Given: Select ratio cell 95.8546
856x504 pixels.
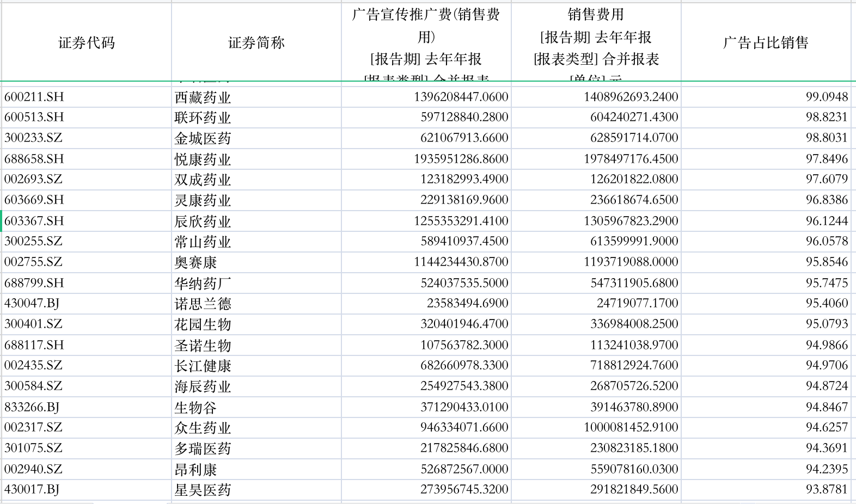Looking at the screenshot, I should pyautogui.click(x=766, y=262).
